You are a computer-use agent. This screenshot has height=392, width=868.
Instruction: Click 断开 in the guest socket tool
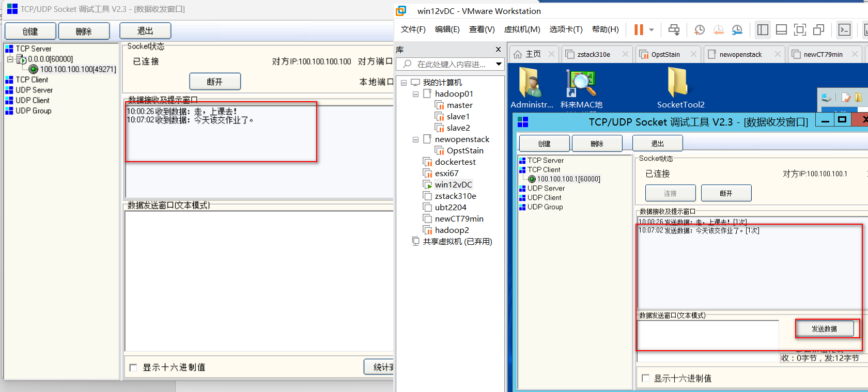click(726, 193)
